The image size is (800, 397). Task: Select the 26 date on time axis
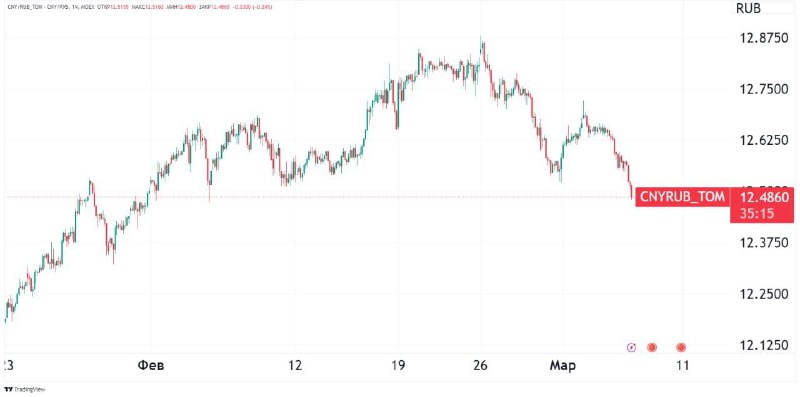click(x=480, y=365)
